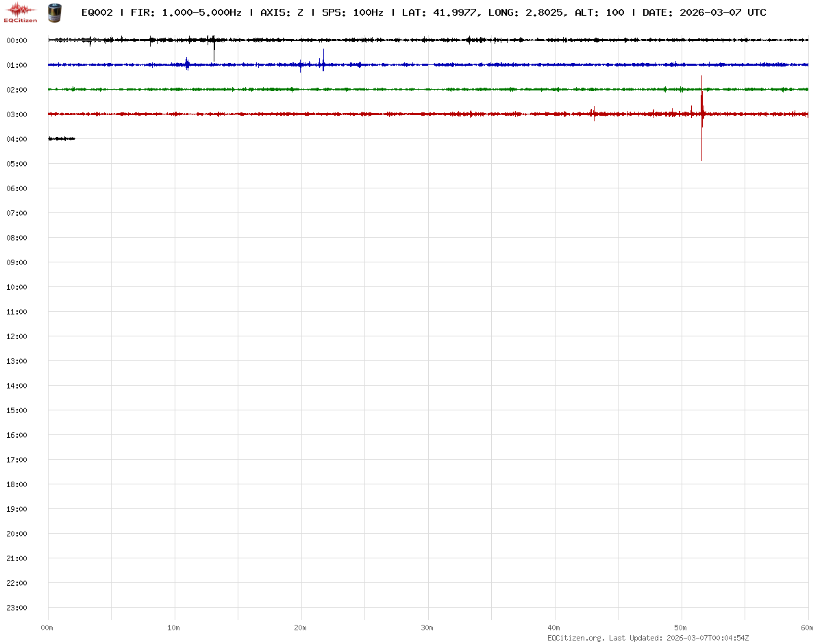Click the short black 04:00 trace segment

[61, 138]
